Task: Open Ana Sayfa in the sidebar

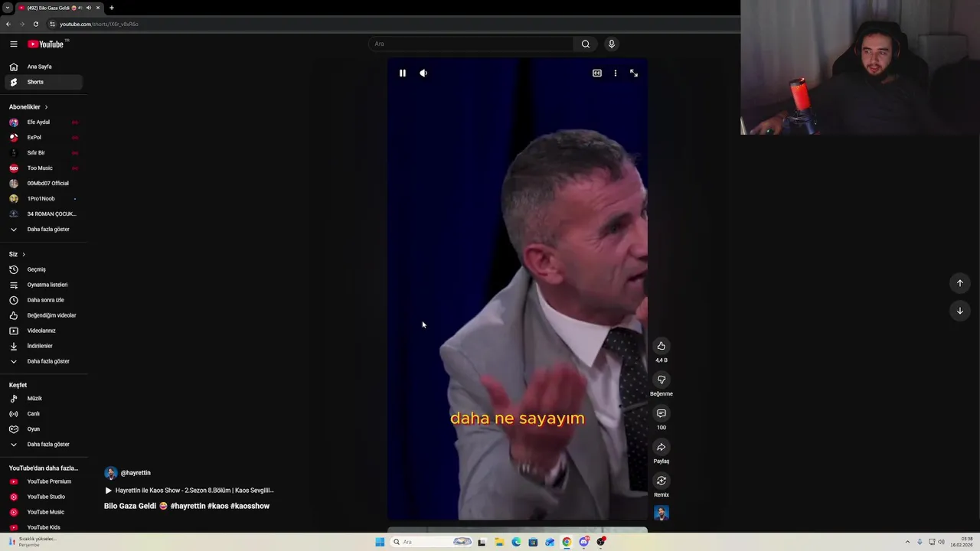Action: click(43, 67)
